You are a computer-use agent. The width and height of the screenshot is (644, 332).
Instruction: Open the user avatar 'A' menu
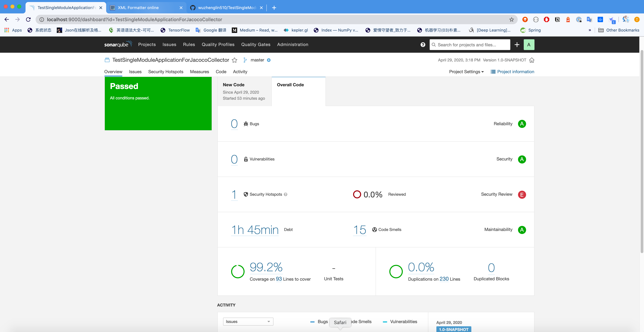click(528, 45)
